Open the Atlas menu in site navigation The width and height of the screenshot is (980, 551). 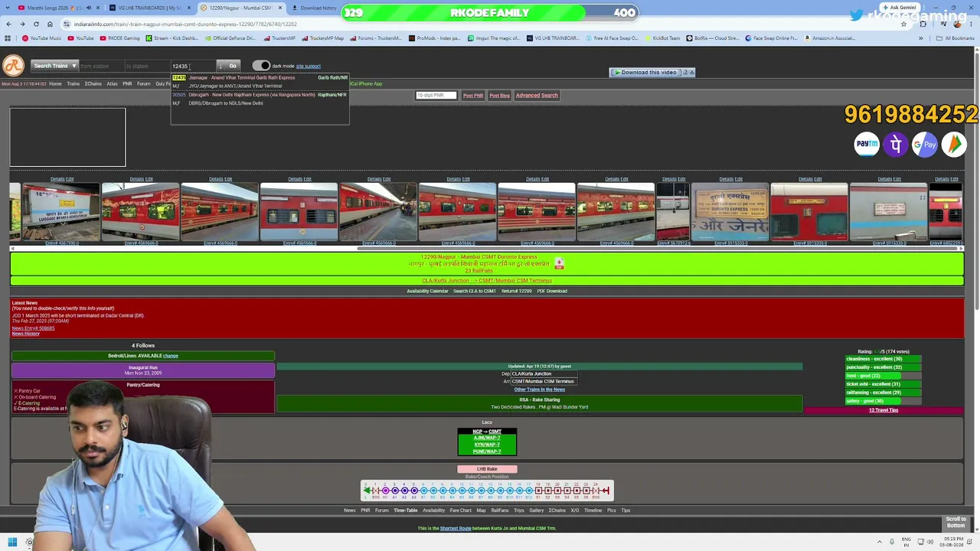point(112,83)
